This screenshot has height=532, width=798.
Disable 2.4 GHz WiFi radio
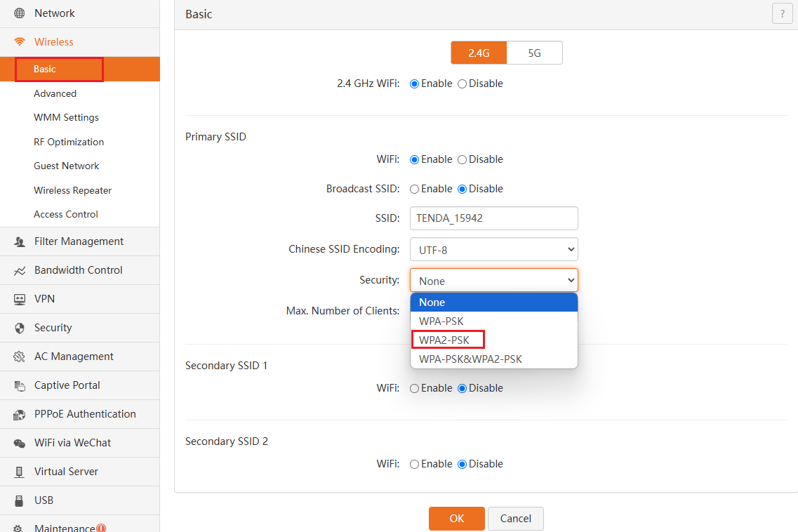(x=462, y=84)
